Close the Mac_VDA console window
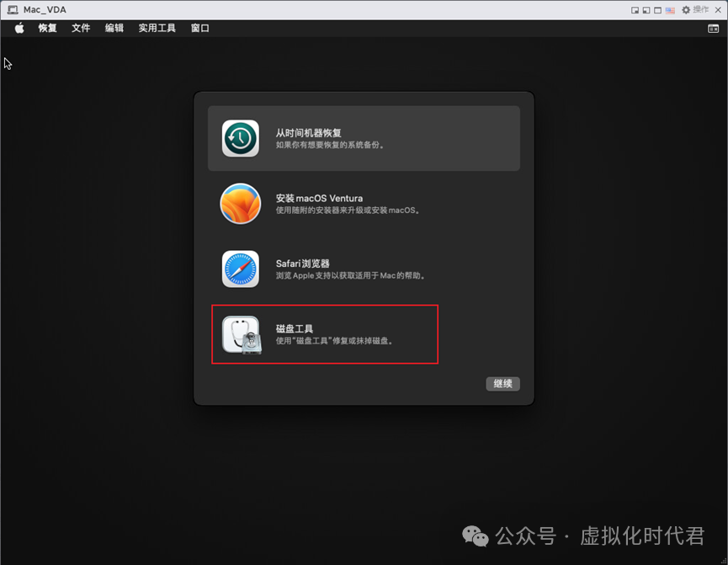 pos(718,10)
